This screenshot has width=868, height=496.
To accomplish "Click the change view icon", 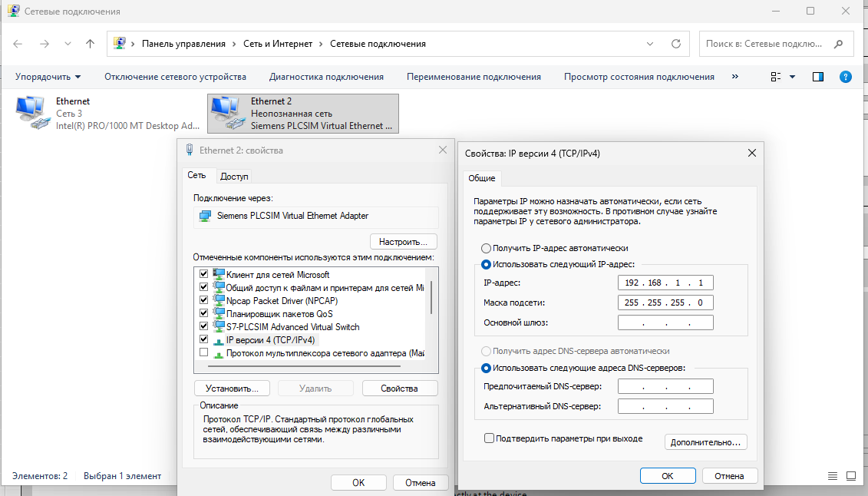I will [776, 77].
